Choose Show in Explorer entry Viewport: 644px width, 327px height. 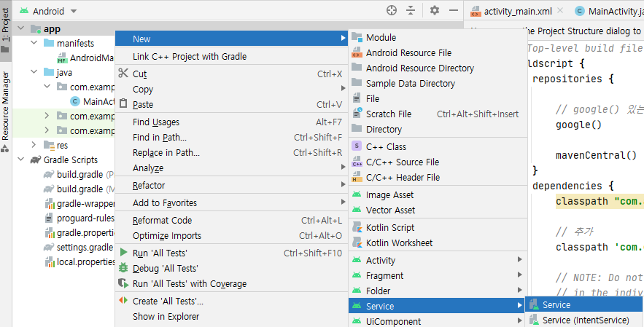coord(232,316)
